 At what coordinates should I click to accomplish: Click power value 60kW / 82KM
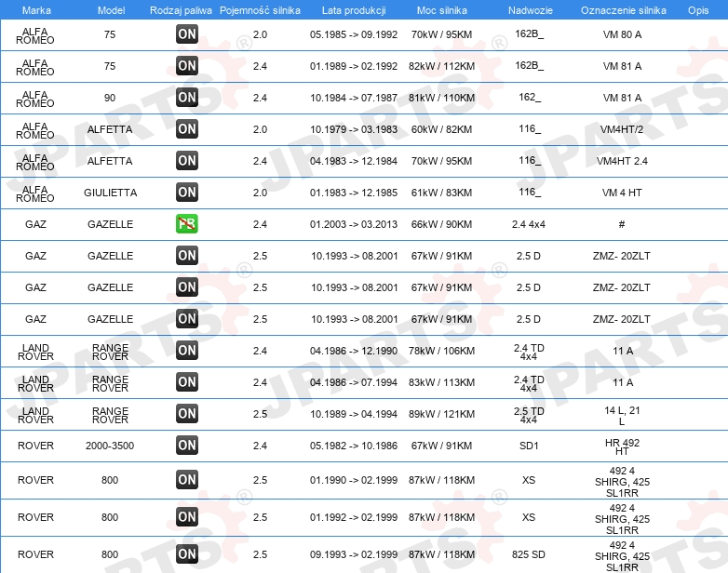point(441,129)
